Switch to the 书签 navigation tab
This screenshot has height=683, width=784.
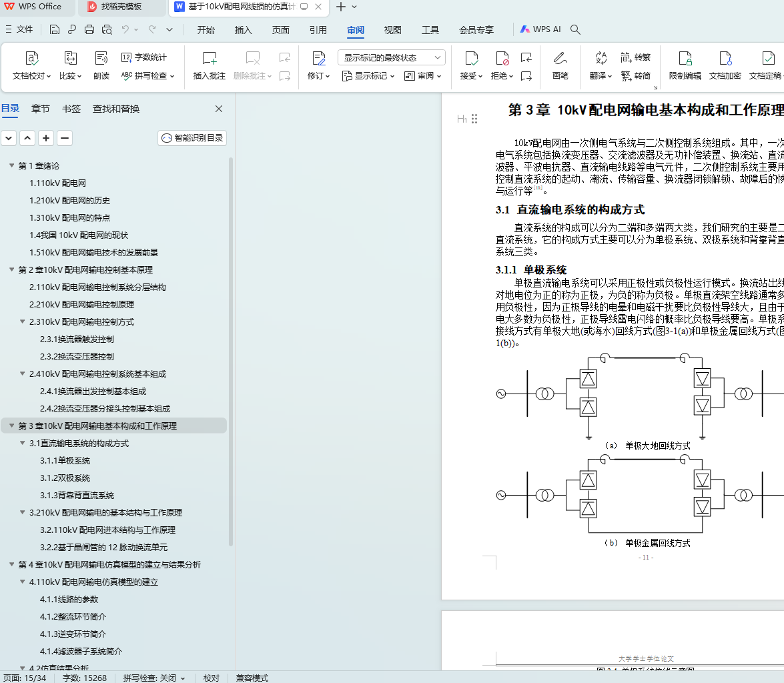click(x=71, y=109)
